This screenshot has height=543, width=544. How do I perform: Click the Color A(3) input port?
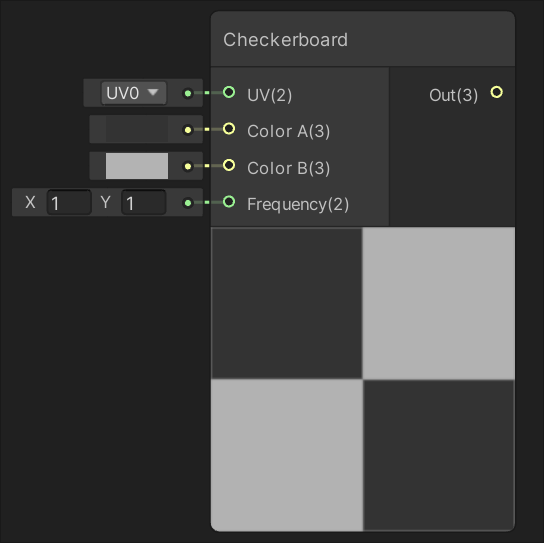click(229, 129)
